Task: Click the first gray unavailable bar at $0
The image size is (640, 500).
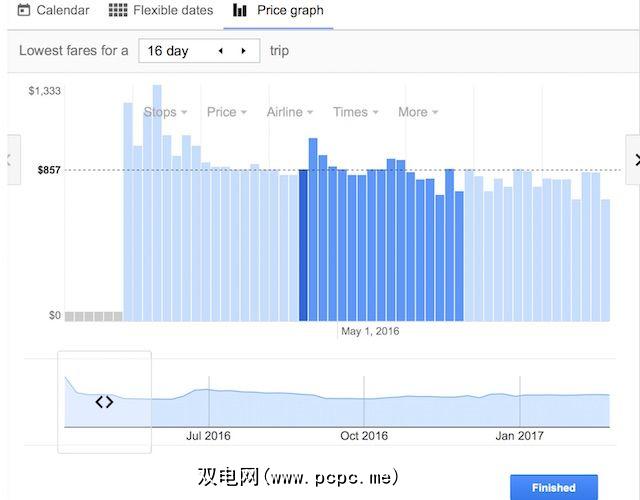Action: [69, 316]
